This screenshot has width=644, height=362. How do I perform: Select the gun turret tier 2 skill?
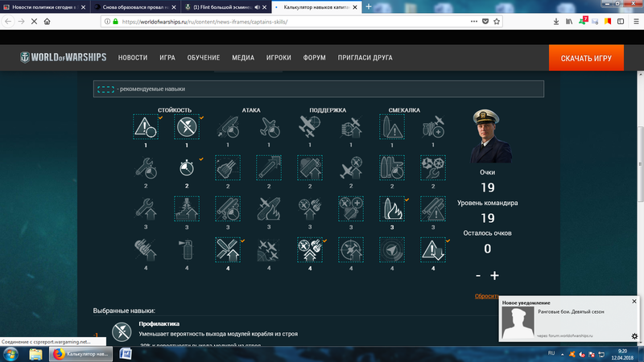(228, 168)
